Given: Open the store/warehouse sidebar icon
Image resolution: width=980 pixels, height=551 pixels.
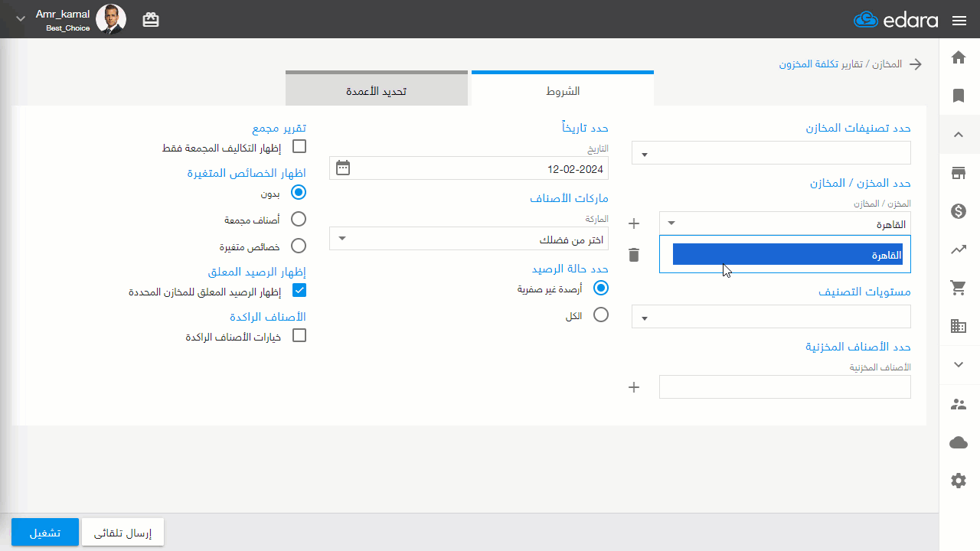Looking at the screenshot, I should point(958,173).
